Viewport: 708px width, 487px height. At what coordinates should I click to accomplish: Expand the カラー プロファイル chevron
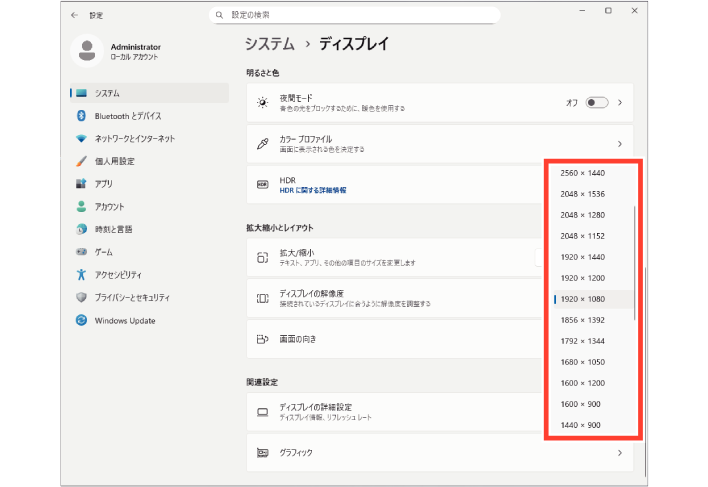[x=620, y=144]
